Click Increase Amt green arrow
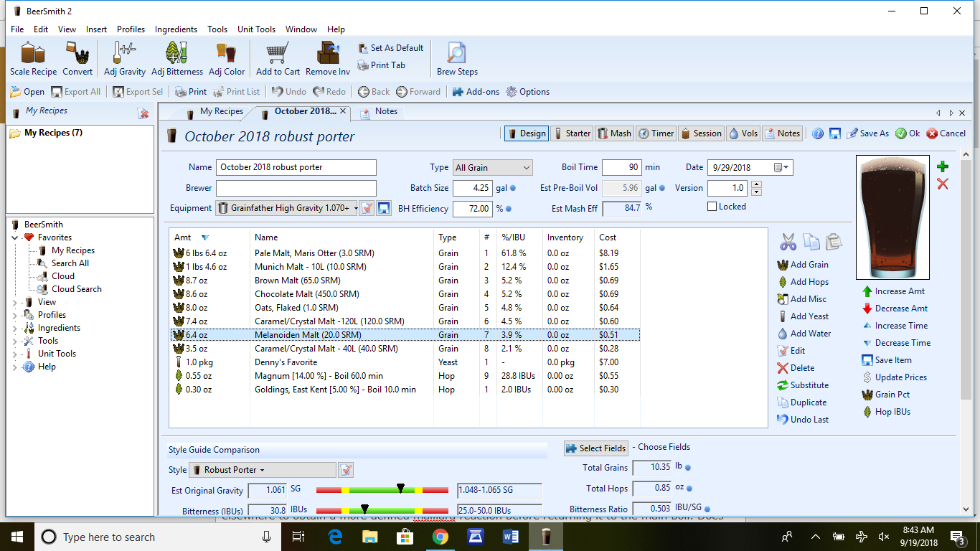The height and width of the screenshot is (551, 980). pyautogui.click(x=868, y=291)
